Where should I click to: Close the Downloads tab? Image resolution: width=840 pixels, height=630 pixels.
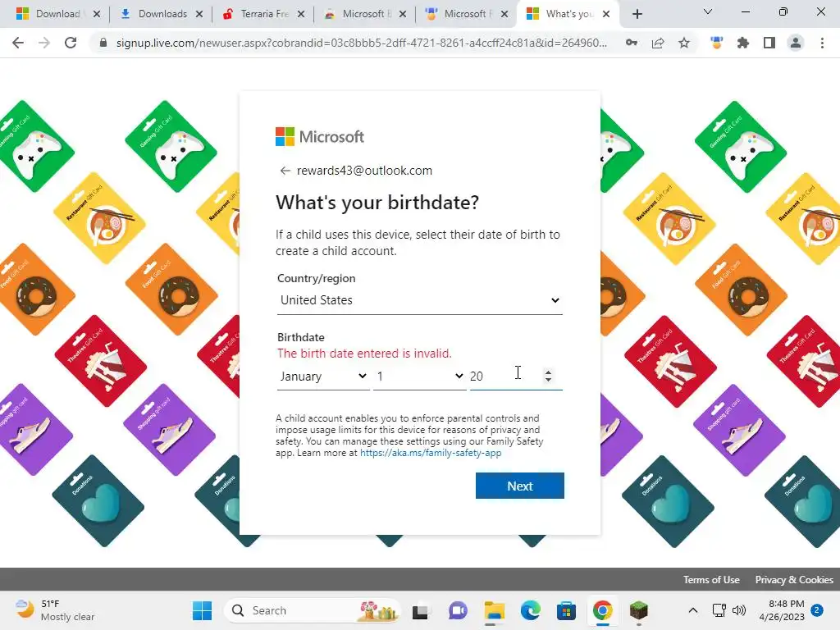[199, 14]
